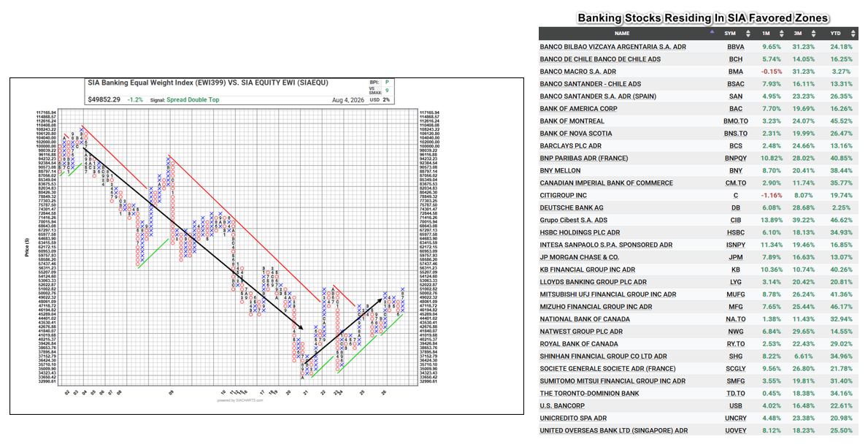Screen dimensions: 868x447
Task: Open Sumitomo Mitsui Financial Group ADR
Action: [612, 381]
